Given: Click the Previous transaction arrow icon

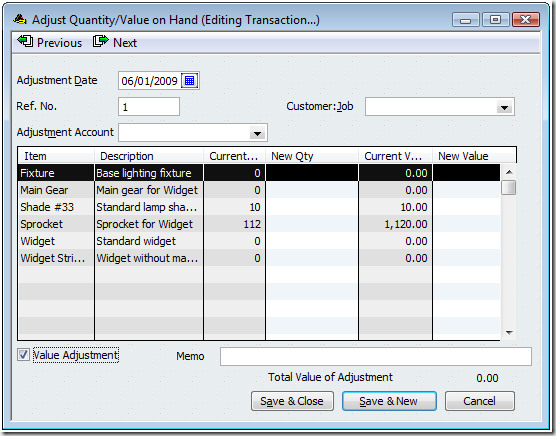Looking at the screenshot, I should [x=25, y=41].
